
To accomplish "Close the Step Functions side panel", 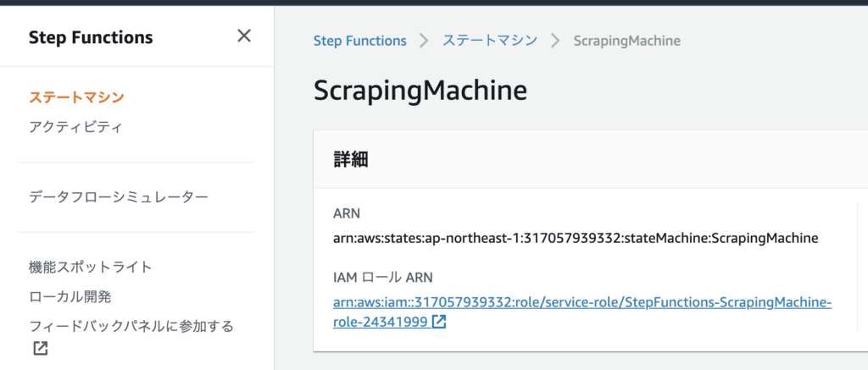I will 244,36.
